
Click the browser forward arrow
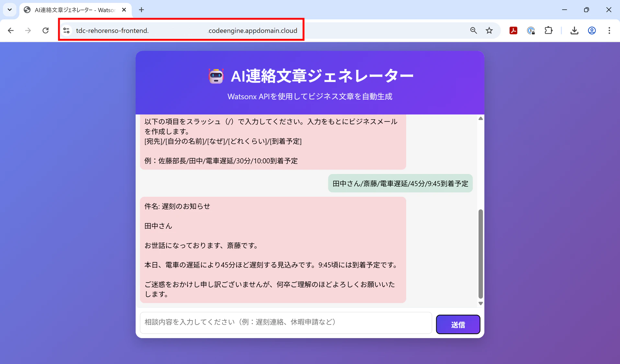28,30
